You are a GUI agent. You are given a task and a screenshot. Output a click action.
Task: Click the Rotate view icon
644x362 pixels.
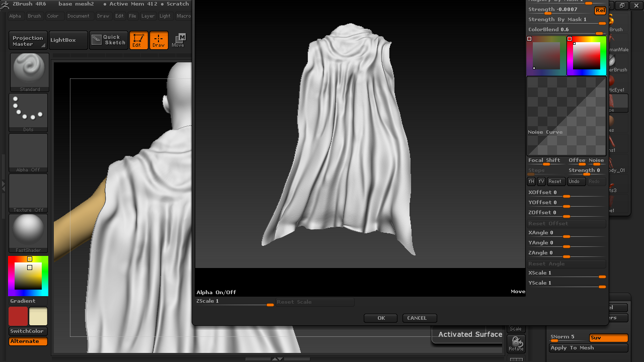pyautogui.click(x=516, y=343)
